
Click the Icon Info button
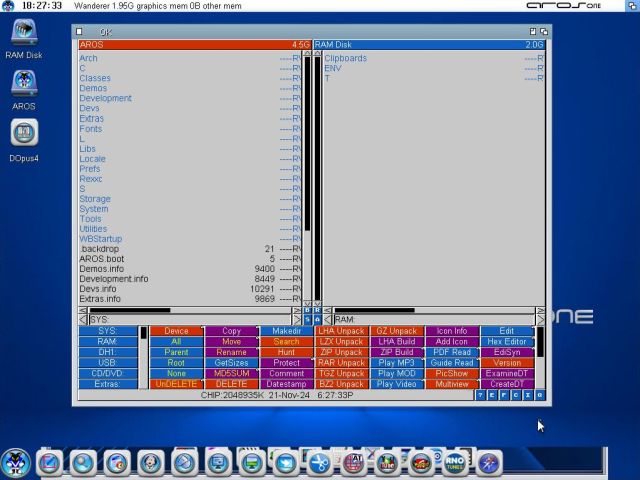(x=452, y=331)
